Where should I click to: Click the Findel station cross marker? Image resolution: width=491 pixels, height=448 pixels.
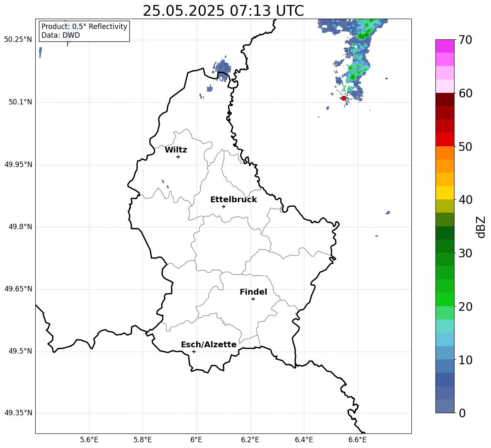[x=253, y=299]
